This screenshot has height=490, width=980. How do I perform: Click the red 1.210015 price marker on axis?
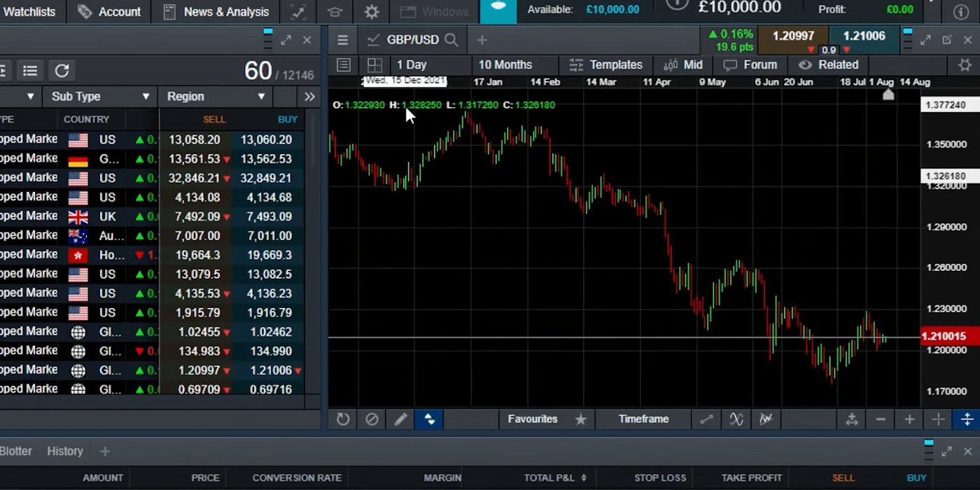click(943, 337)
